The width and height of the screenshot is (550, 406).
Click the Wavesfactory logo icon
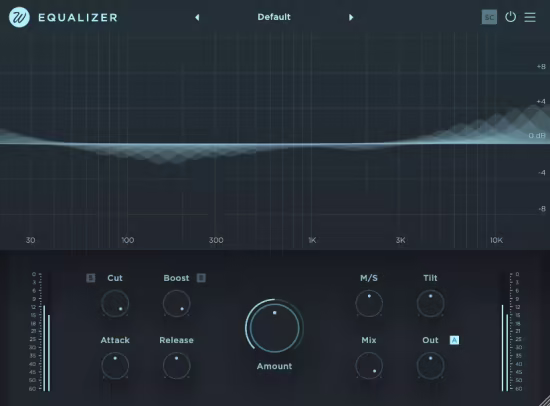coord(19,17)
